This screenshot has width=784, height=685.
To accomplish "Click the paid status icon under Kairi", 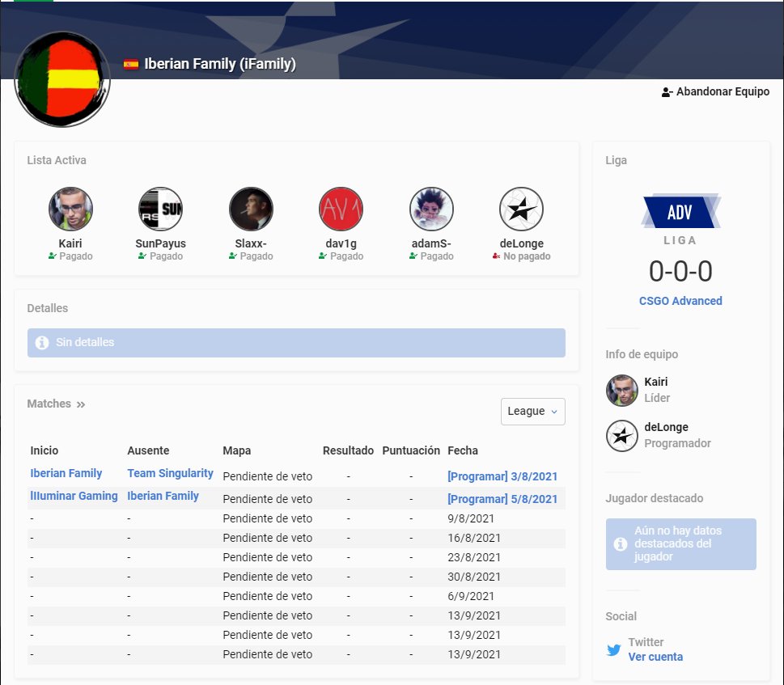I will [52, 256].
